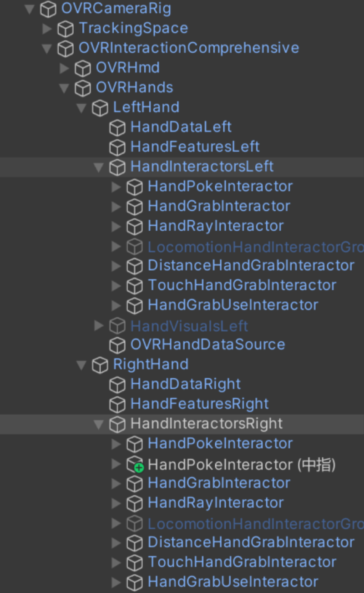
Task: Click the TrackingSpace cube icon
Action: (66, 29)
